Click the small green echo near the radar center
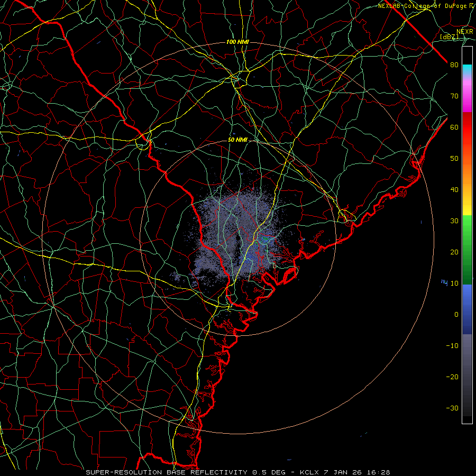The image size is (476, 476). [x=266, y=239]
